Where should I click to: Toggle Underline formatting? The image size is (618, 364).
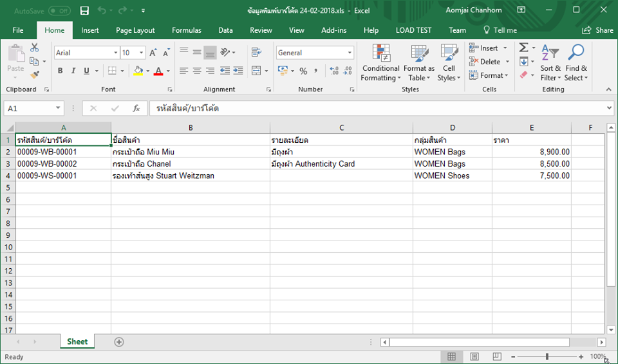point(86,71)
